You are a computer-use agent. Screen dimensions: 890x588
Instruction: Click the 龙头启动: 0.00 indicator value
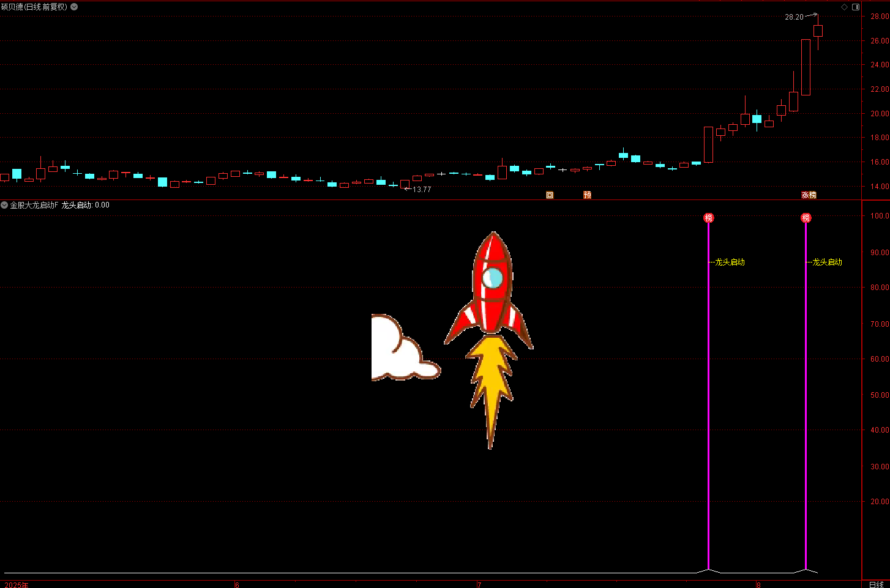coord(86,205)
